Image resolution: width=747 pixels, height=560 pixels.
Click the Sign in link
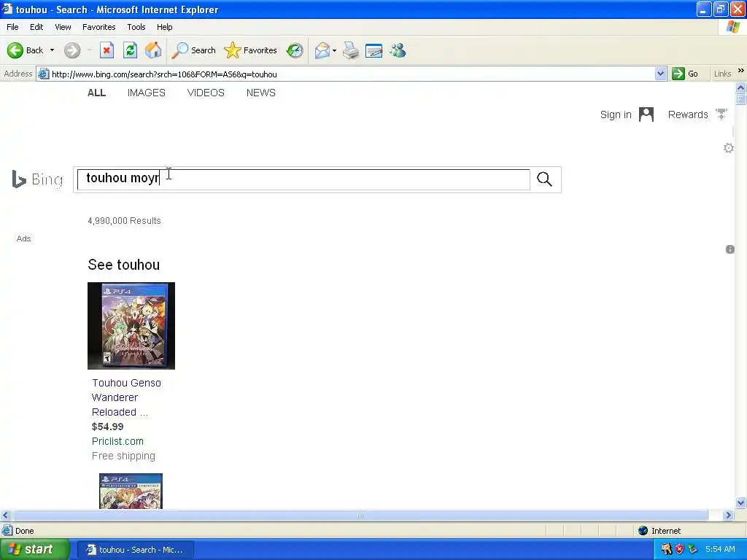pyautogui.click(x=616, y=114)
